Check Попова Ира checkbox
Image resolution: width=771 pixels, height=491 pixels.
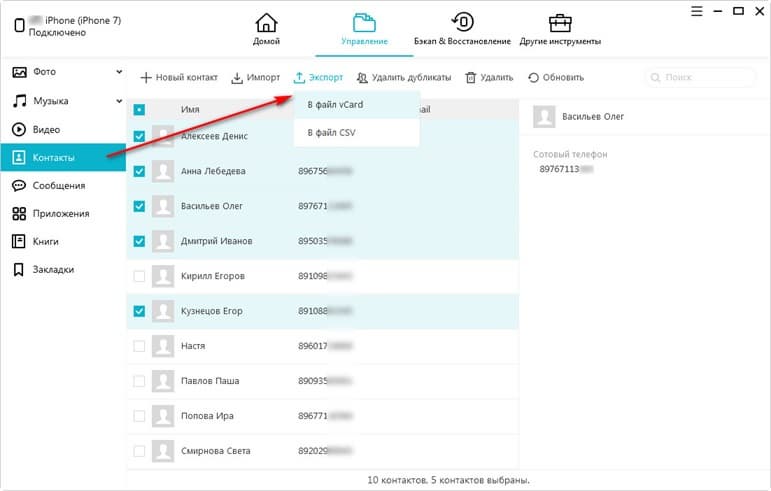[x=139, y=415]
